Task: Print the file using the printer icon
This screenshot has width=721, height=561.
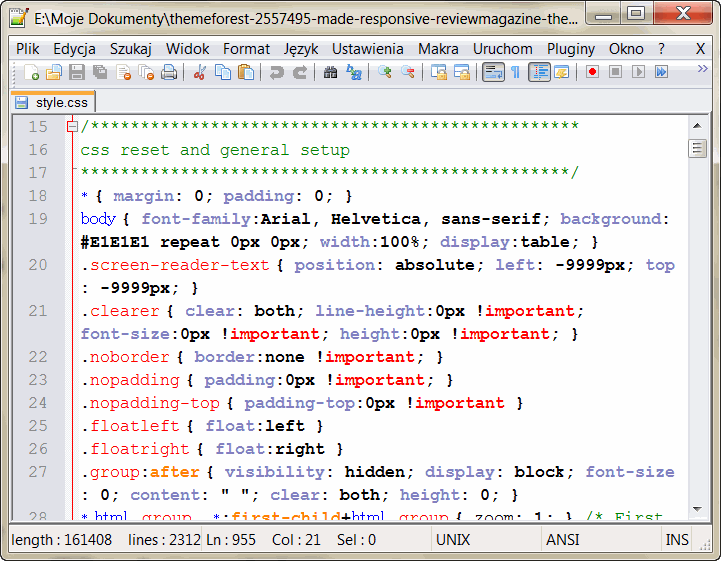Action: click(169, 72)
